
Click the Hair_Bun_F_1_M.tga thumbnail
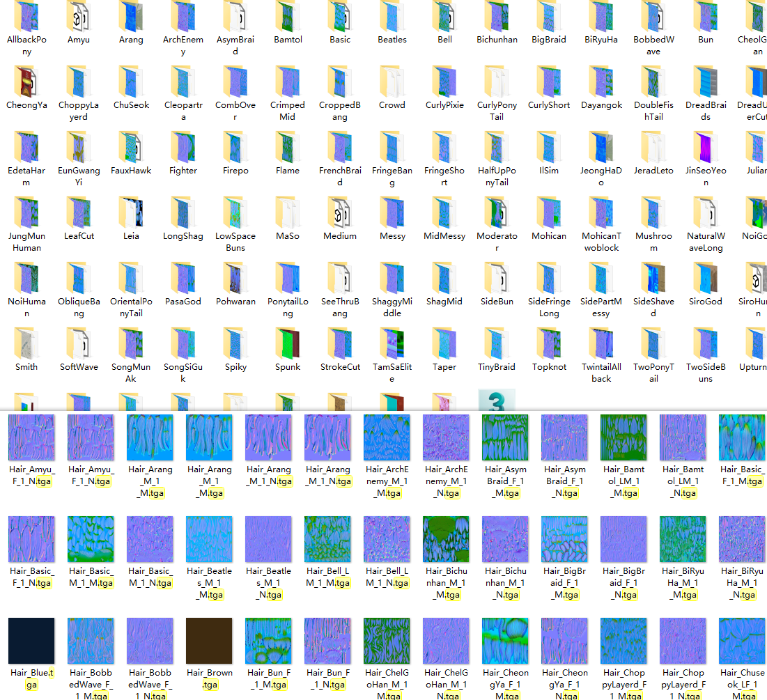pyautogui.click(x=268, y=640)
